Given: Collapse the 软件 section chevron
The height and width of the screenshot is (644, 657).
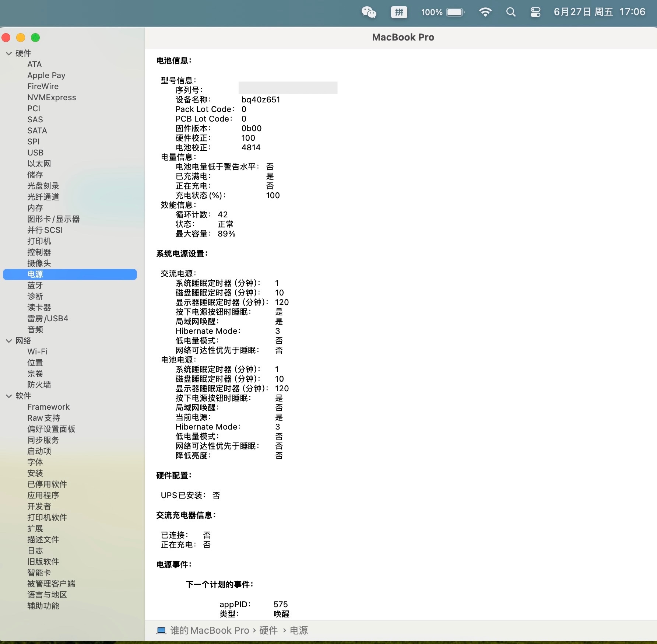Looking at the screenshot, I should [9, 396].
